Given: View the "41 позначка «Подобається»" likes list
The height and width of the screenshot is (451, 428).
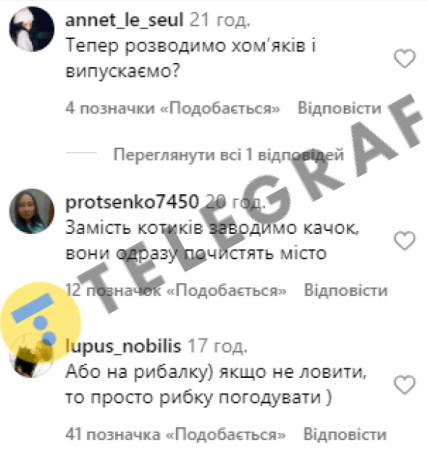Looking at the screenshot, I should pyautogui.click(x=175, y=434).
